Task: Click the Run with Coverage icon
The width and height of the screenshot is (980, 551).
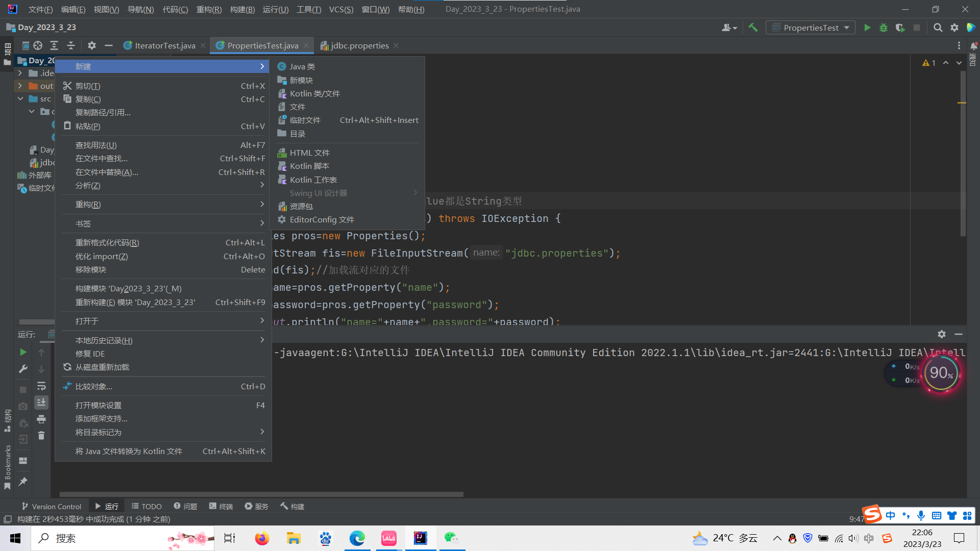Action: (900, 28)
